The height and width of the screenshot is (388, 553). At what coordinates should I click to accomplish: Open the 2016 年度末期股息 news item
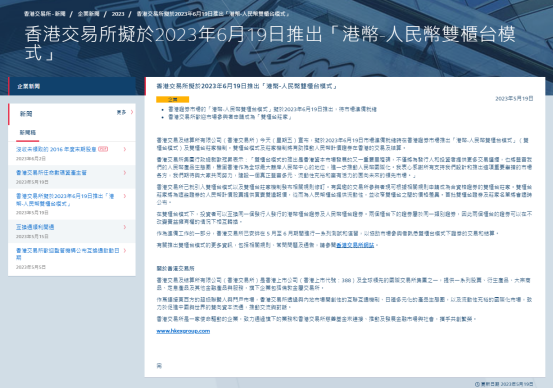pos(56,149)
